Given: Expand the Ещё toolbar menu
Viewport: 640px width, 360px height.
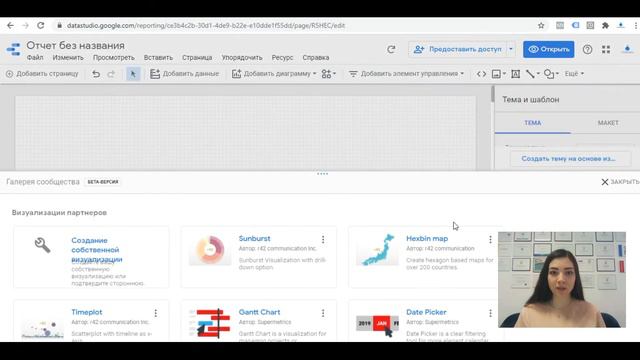Looking at the screenshot, I should (x=574, y=74).
